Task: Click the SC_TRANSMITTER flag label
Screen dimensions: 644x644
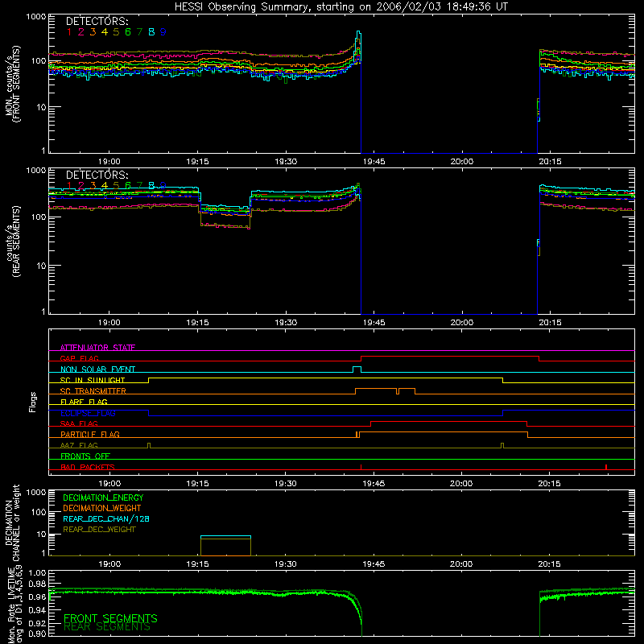Action: coord(93,391)
